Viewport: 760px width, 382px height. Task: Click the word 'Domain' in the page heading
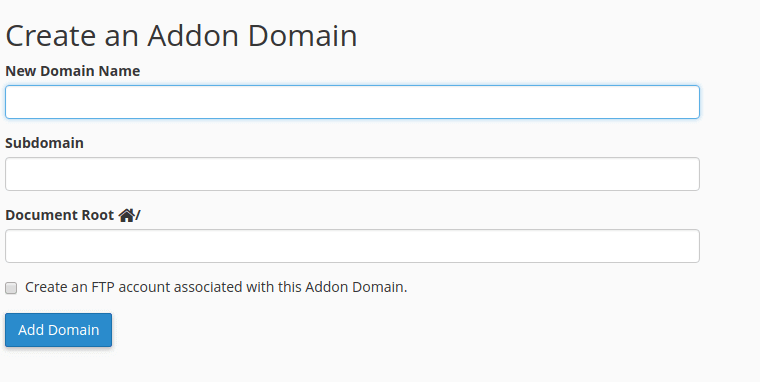tap(302, 36)
